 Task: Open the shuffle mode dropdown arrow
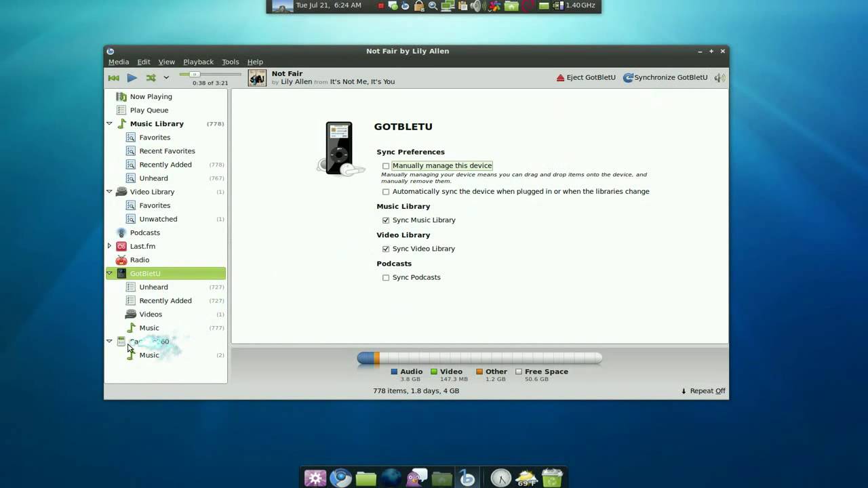point(166,78)
